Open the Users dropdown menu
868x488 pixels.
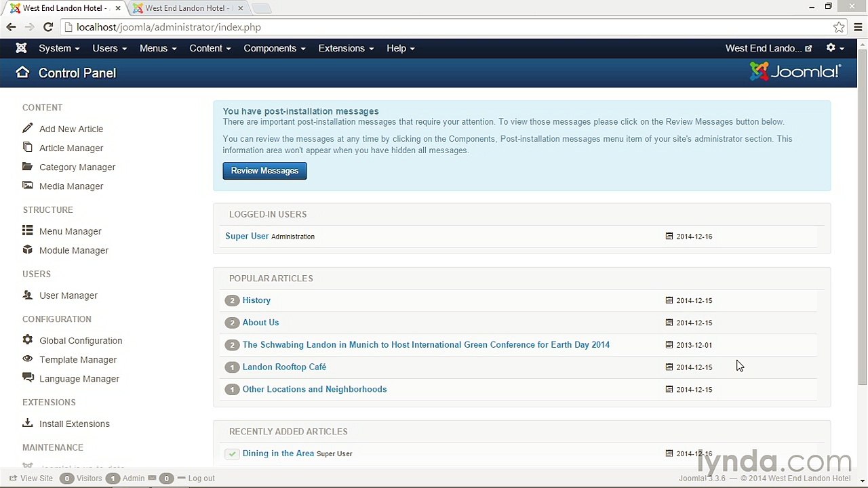(x=109, y=48)
